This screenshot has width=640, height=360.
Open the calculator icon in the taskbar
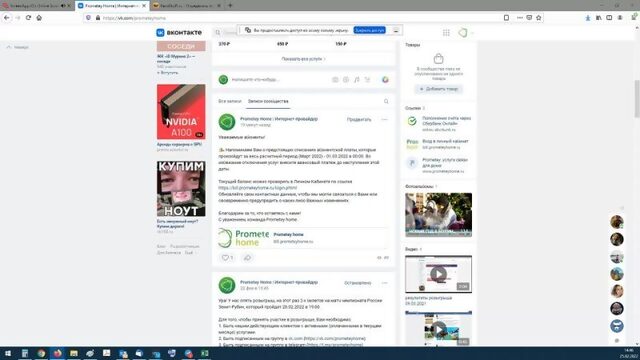coord(24,353)
